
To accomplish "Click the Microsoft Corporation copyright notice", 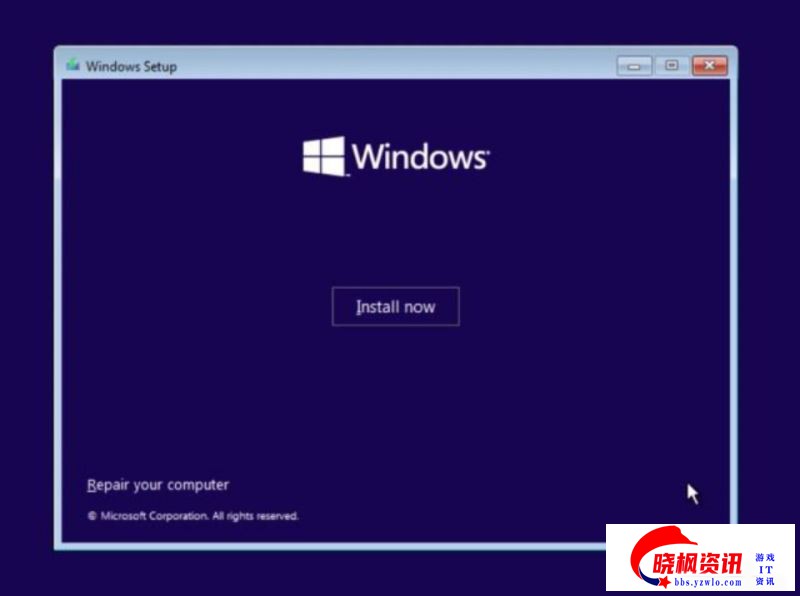I will (198, 516).
